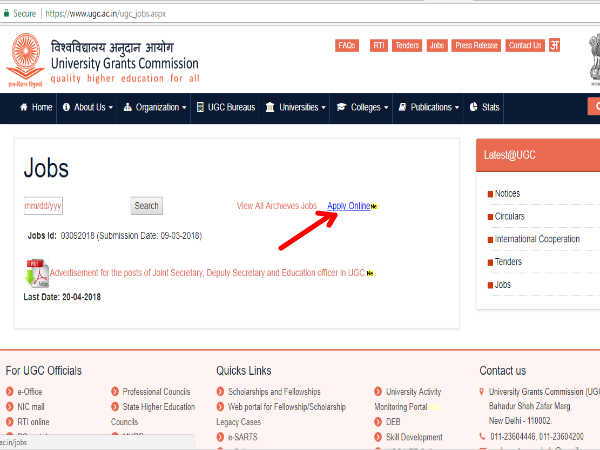Open Scholarships and Fellowships footer link
This screenshot has width=600, height=450.
pyautogui.click(x=274, y=391)
